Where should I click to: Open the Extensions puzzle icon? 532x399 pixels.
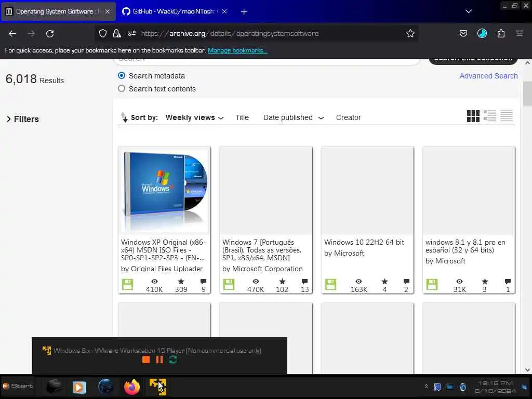[x=501, y=33]
